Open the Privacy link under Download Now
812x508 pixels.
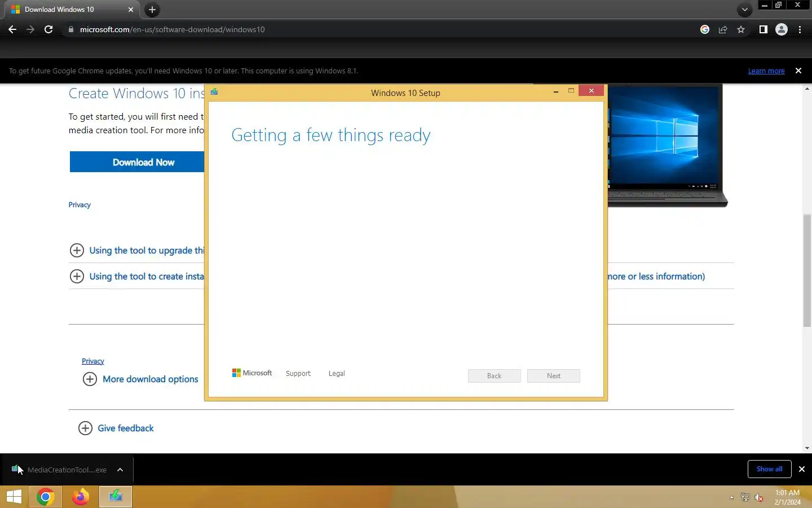[x=80, y=205]
